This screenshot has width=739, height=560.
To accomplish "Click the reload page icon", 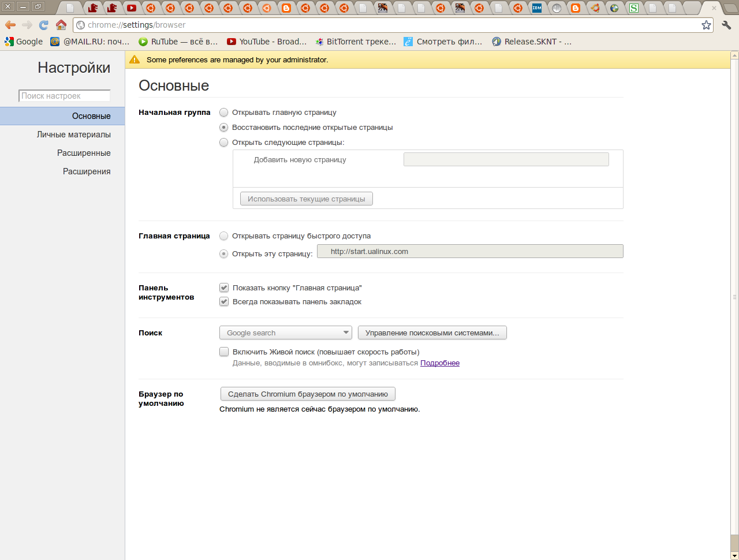I will coord(43,25).
